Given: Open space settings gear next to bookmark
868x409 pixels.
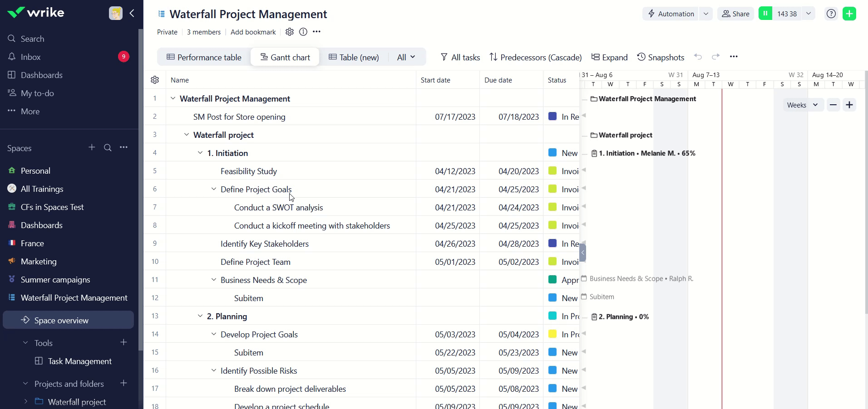Looking at the screenshot, I should click(x=290, y=32).
